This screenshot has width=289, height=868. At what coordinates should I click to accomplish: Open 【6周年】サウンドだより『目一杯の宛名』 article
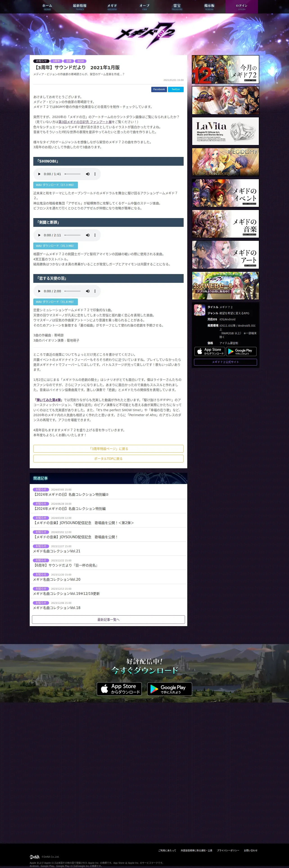(108, 563)
